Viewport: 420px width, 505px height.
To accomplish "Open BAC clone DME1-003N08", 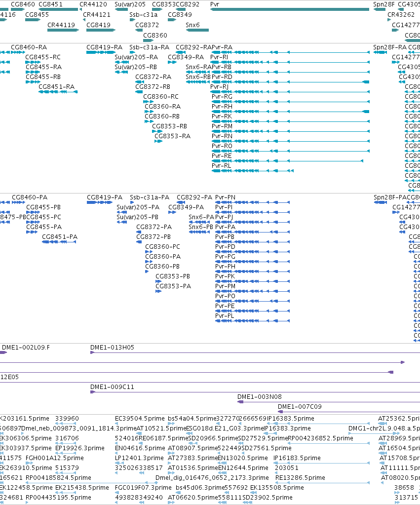I will coord(259,397).
